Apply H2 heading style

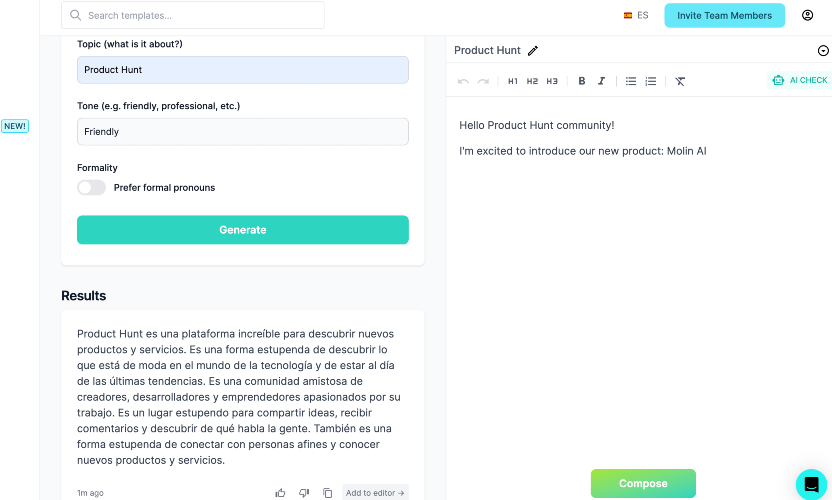532,81
